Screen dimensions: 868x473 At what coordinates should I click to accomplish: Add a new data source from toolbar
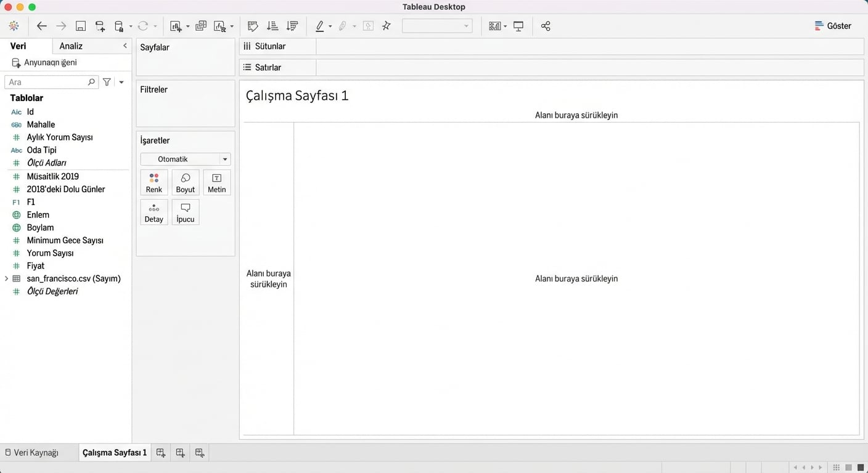click(x=100, y=26)
